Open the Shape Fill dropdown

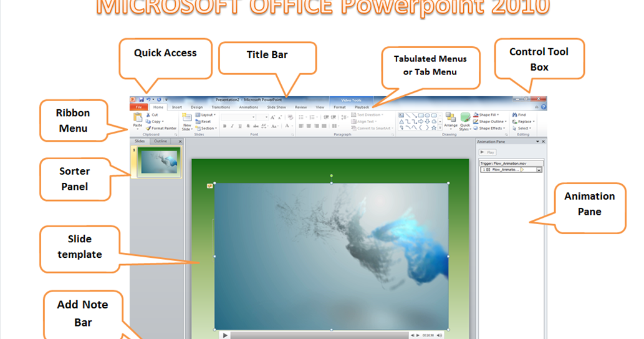click(486, 115)
